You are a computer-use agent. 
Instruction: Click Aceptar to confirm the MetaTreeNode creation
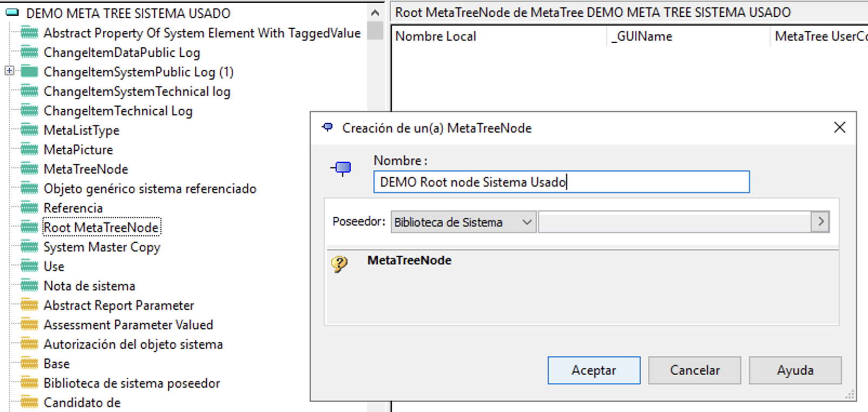click(594, 370)
